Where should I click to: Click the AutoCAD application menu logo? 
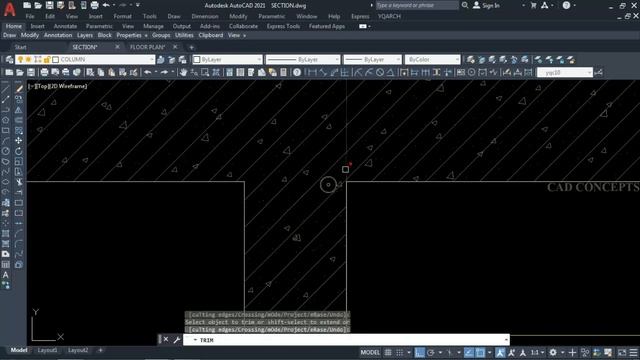(x=9, y=8)
